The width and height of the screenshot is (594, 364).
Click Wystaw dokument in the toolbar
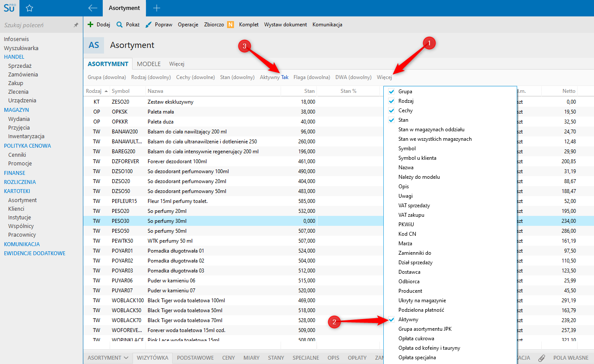pos(285,25)
